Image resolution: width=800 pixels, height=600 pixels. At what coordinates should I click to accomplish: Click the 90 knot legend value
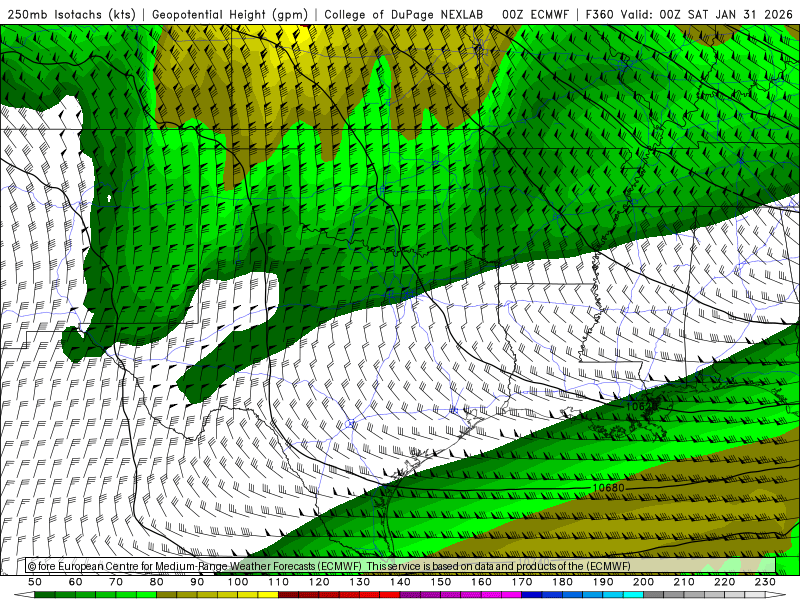[197, 582]
